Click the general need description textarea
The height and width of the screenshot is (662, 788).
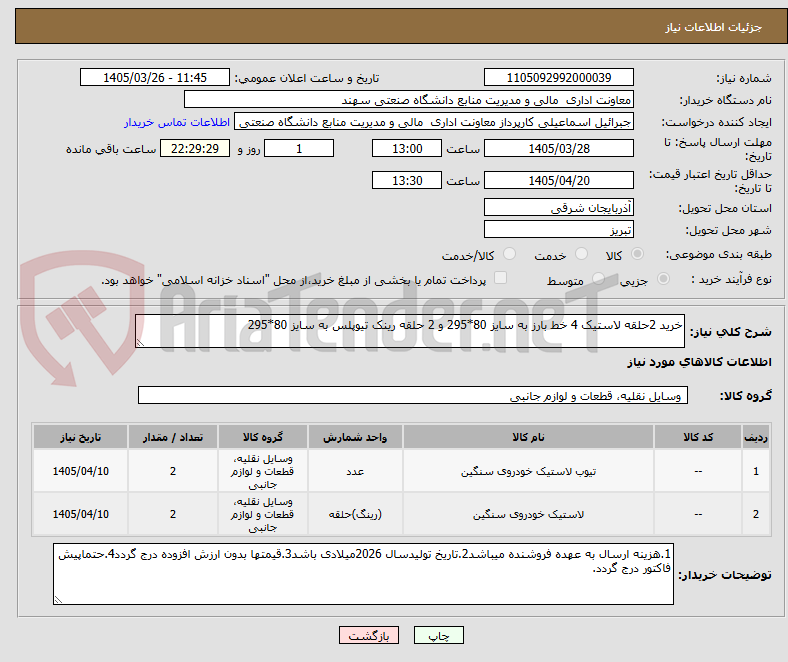point(410,331)
